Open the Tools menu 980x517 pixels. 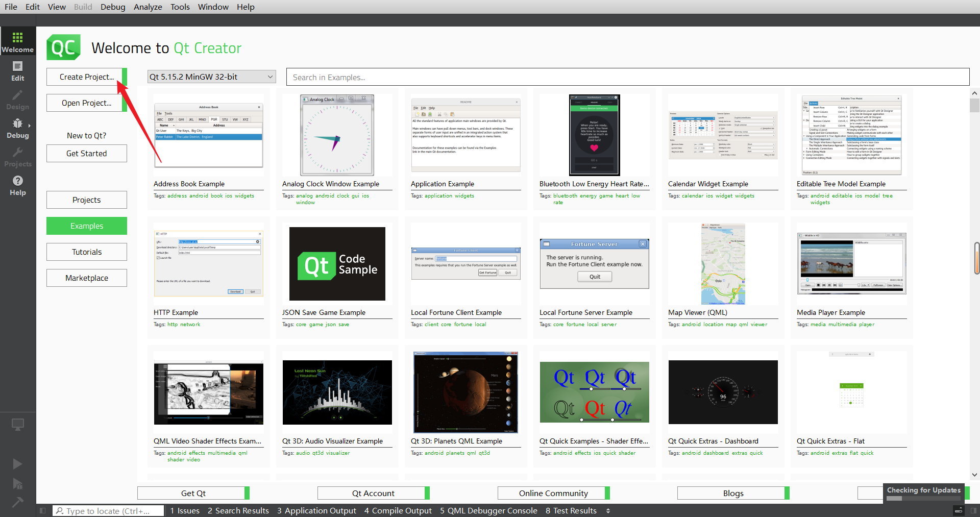tap(180, 7)
